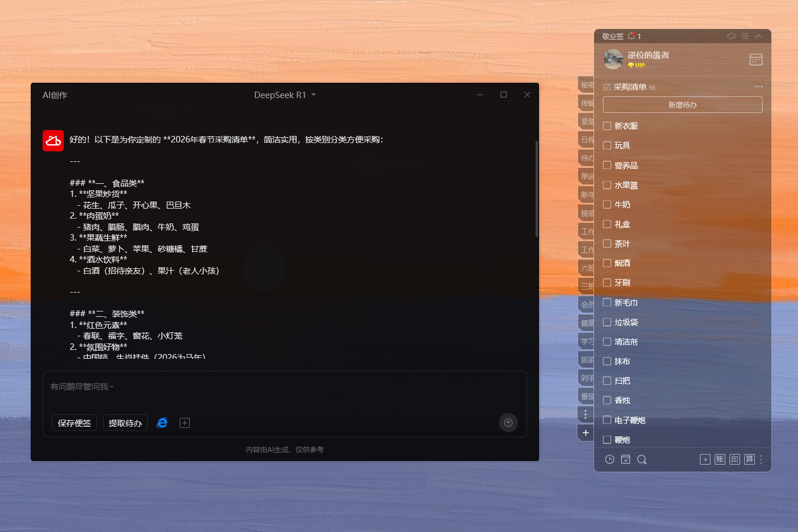798x532 pixels.
Task: Open the hamburger menu in 敬业签 header
Action: tap(745, 36)
